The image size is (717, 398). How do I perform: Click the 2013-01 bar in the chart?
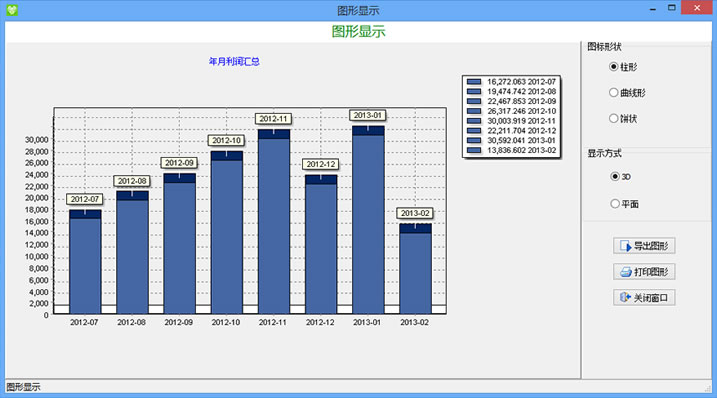(368, 220)
